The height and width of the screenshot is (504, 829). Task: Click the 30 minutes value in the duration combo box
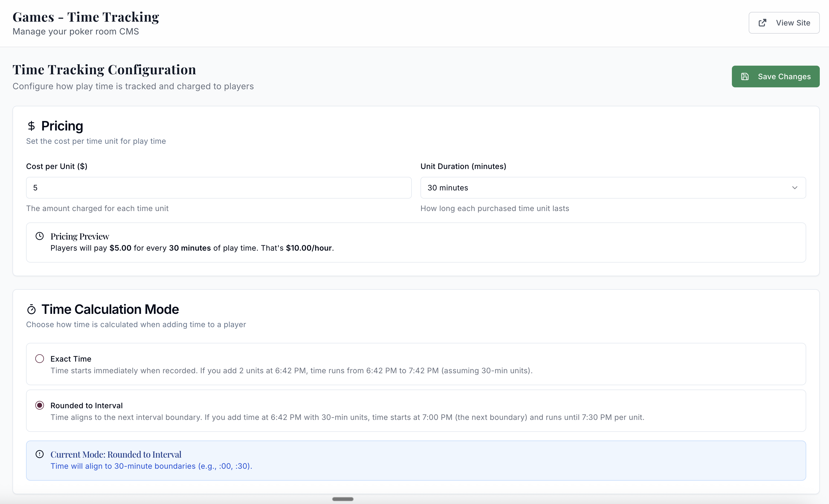pos(448,188)
